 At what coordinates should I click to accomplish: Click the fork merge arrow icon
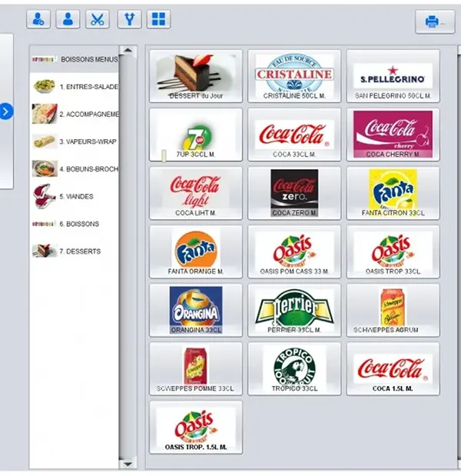pos(130,19)
